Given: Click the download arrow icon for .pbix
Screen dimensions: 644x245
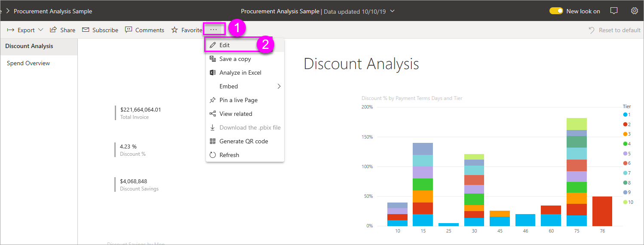Looking at the screenshot, I should click(213, 127).
